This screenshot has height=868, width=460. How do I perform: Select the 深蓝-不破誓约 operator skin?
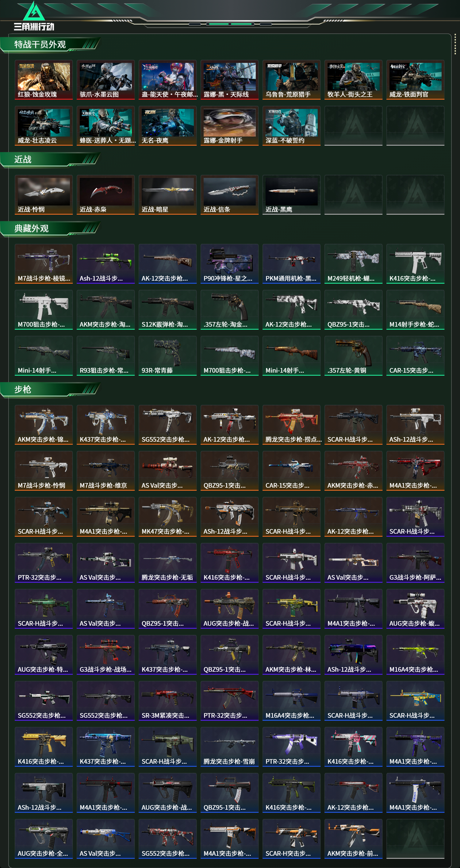292,126
